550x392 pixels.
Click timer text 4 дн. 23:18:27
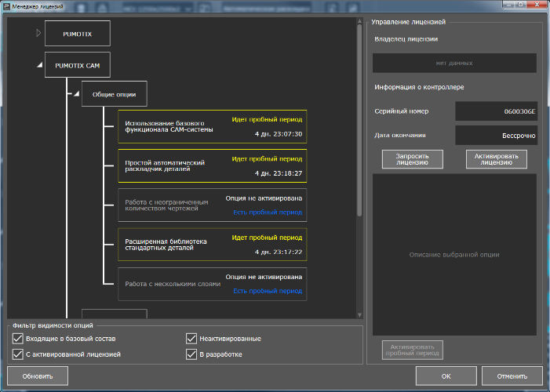click(279, 173)
